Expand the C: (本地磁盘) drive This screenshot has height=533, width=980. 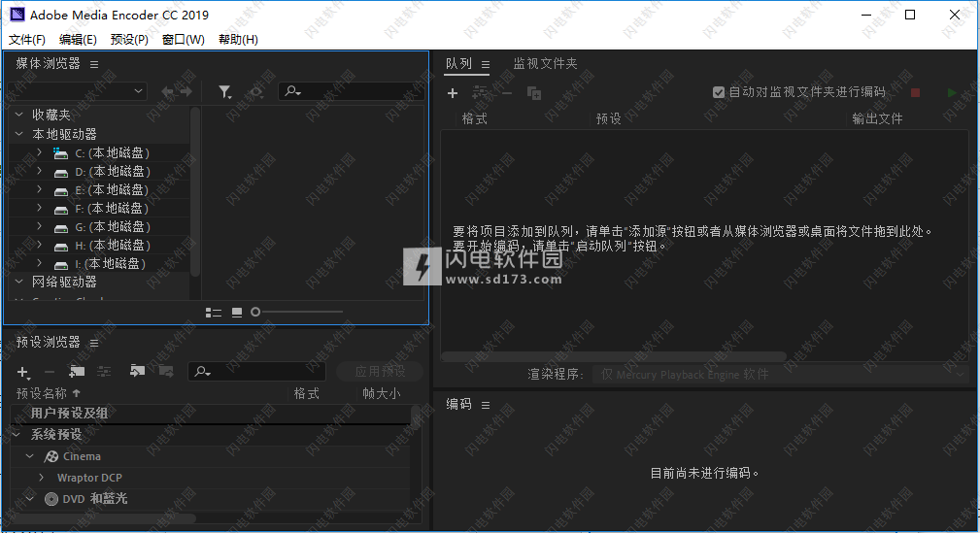pyautogui.click(x=40, y=152)
